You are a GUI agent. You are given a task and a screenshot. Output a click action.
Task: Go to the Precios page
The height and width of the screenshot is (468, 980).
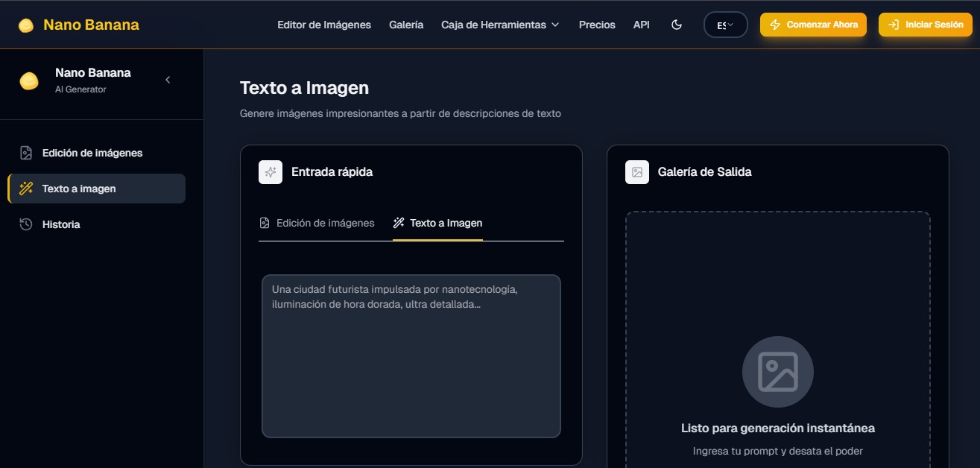coord(597,25)
